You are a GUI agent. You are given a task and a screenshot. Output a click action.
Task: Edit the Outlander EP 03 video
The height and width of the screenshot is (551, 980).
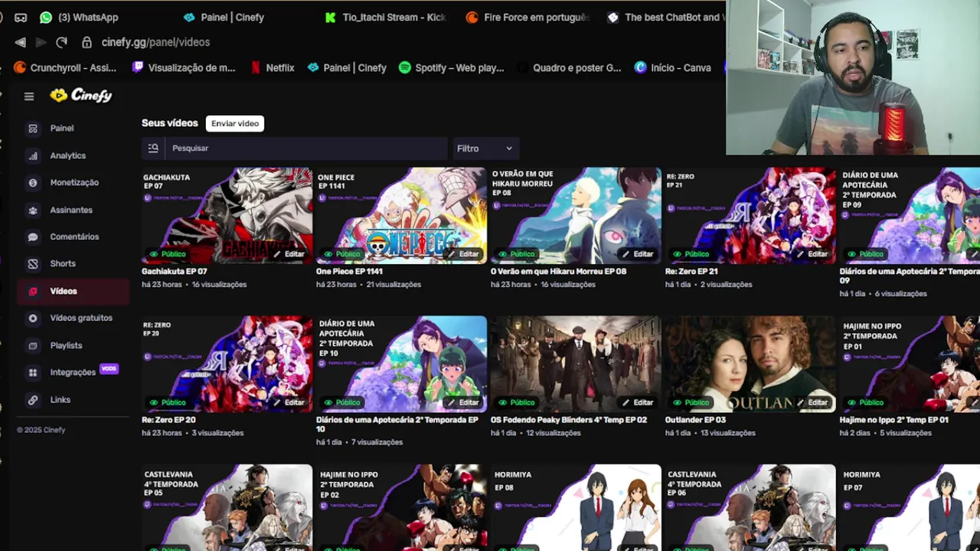pos(813,403)
